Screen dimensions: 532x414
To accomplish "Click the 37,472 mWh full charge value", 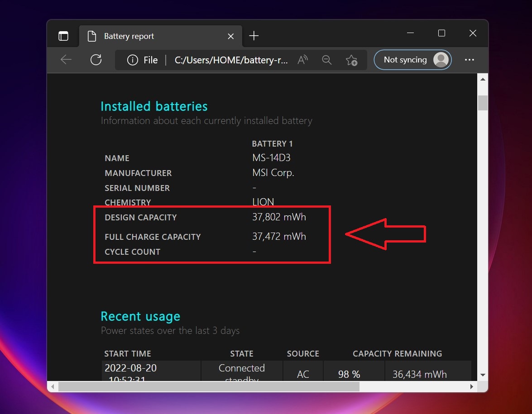I will click(279, 236).
